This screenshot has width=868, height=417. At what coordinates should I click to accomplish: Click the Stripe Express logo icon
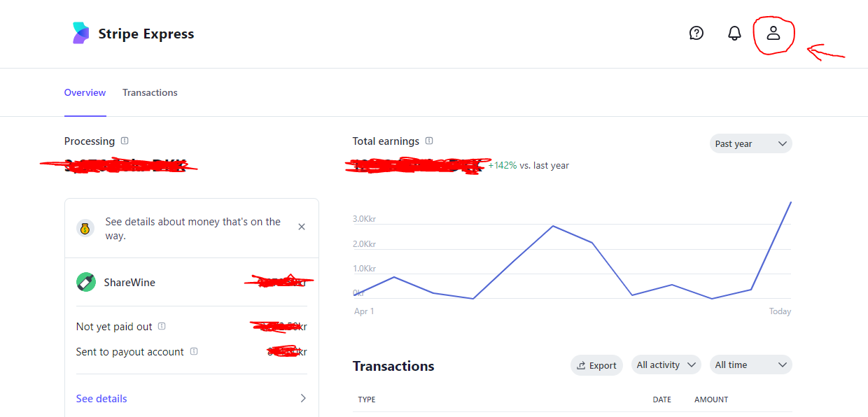coord(81,33)
